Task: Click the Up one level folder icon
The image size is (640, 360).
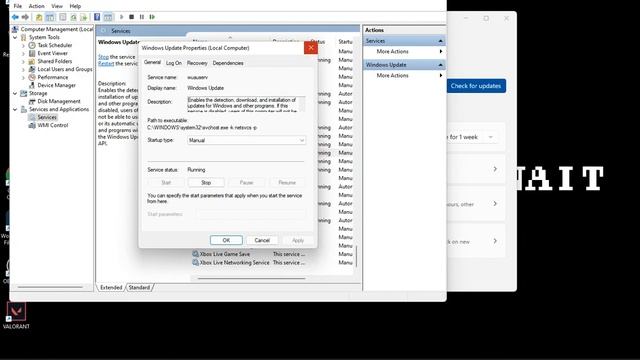Action: [39, 17]
